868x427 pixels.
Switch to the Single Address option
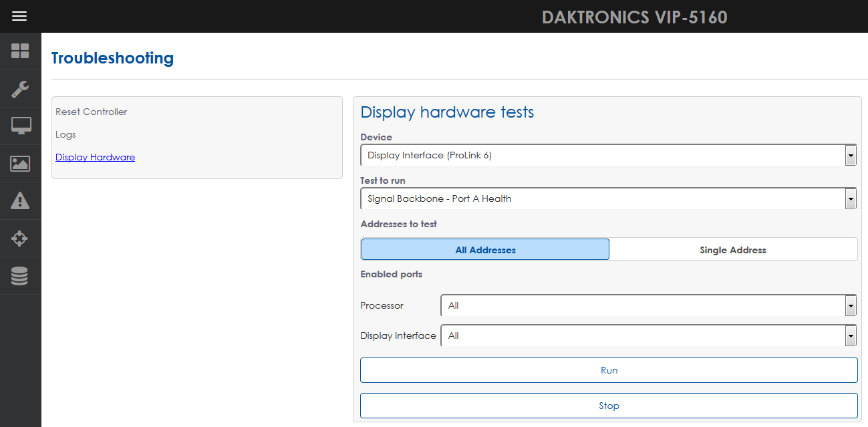pyautogui.click(x=732, y=250)
